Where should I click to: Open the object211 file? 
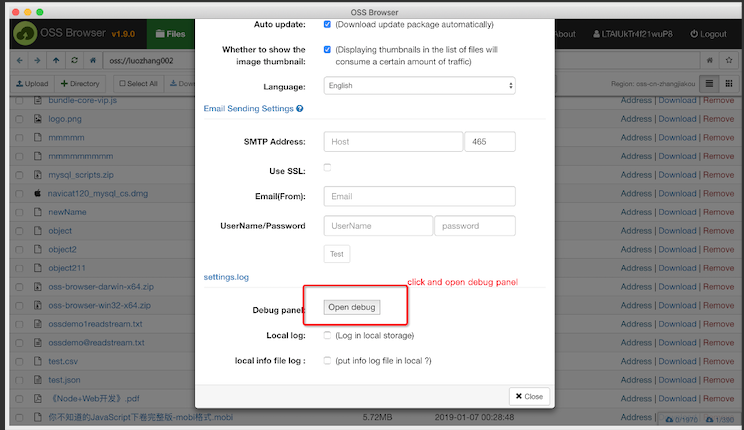(x=67, y=268)
